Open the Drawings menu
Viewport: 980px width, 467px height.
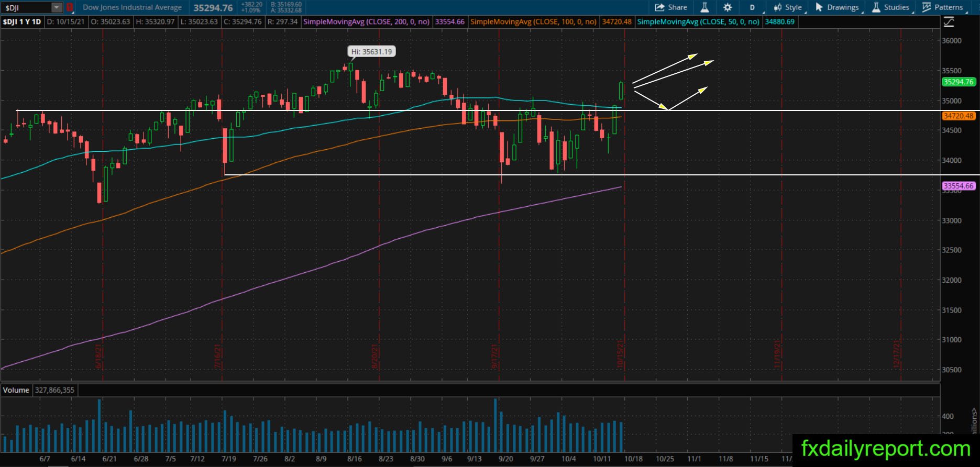point(837,7)
